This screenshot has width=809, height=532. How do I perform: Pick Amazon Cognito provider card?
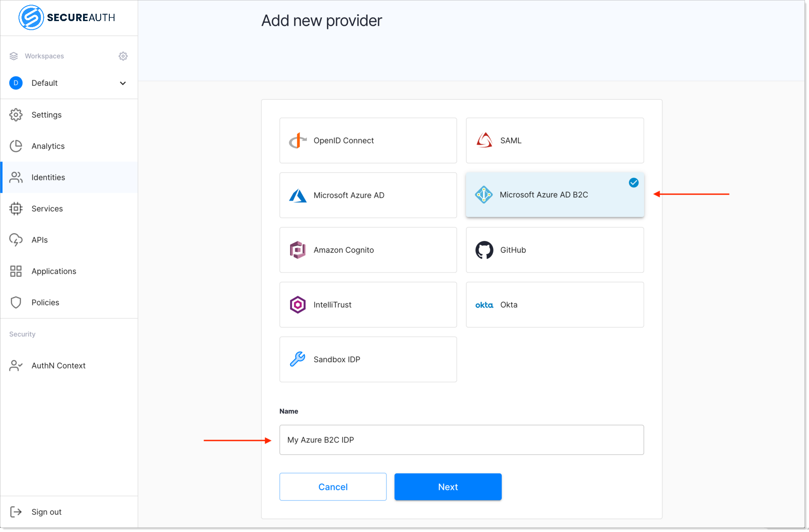pyautogui.click(x=368, y=250)
